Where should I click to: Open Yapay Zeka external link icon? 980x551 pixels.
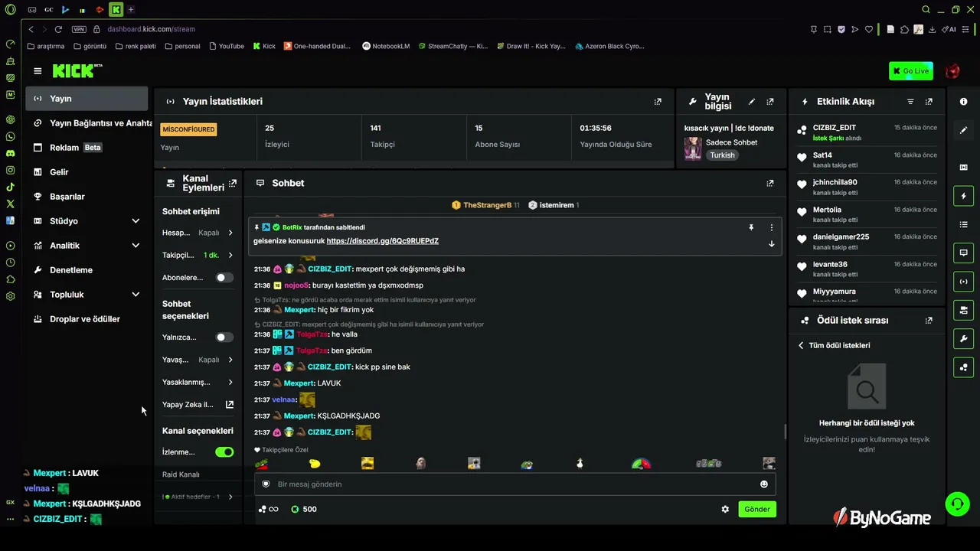point(229,405)
